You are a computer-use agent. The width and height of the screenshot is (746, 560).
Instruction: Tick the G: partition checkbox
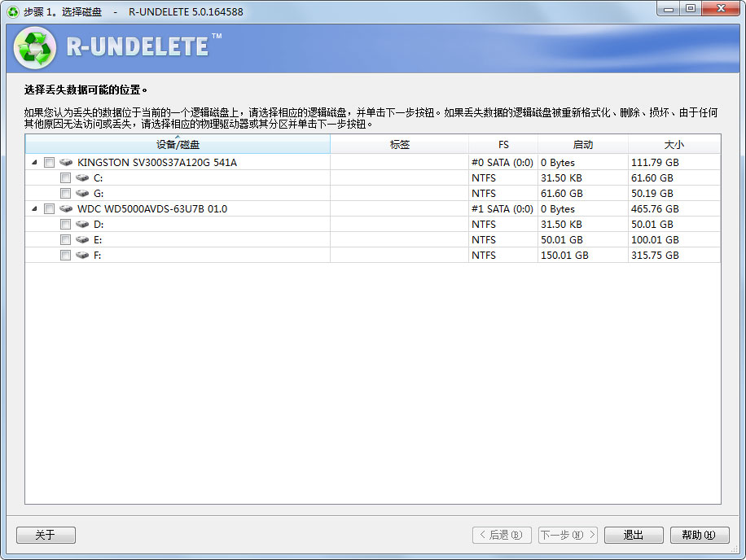(x=65, y=194)
